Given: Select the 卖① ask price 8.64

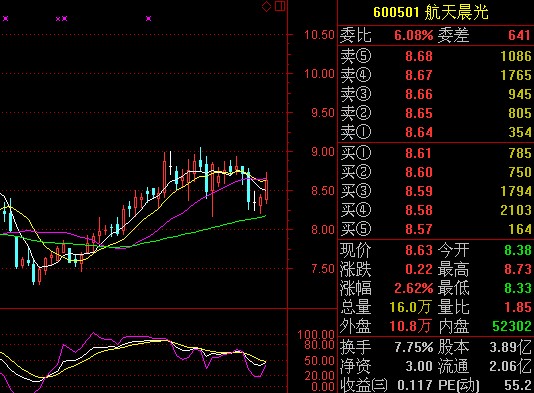Looking at the screenshot, I should [419, 132].
